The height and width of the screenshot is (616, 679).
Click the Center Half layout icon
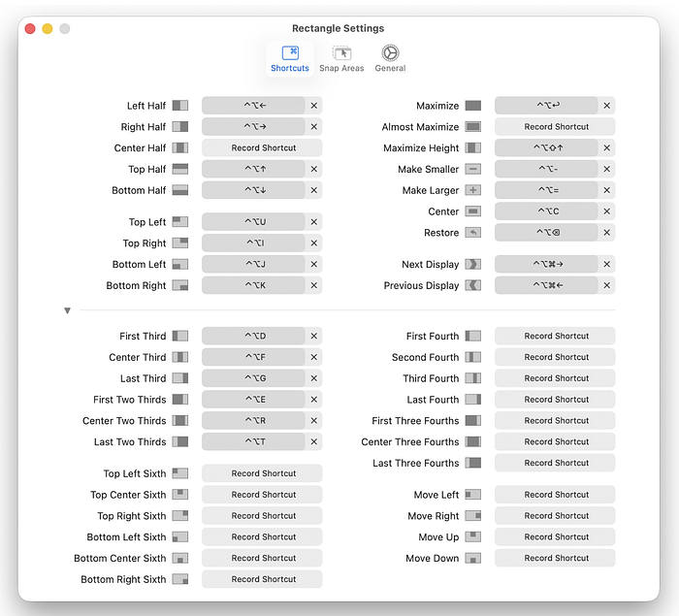click(x=180, y=147)
